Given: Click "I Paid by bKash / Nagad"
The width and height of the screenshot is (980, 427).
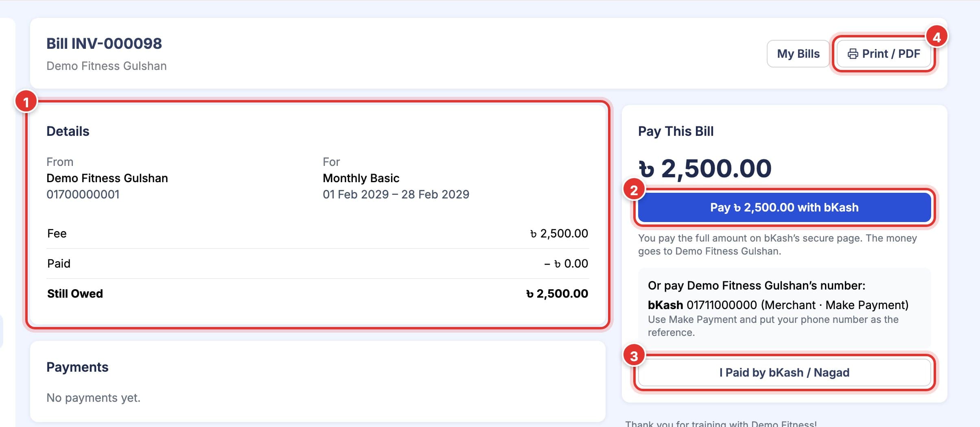Looking at the screenshot, I should pos(784,373).
